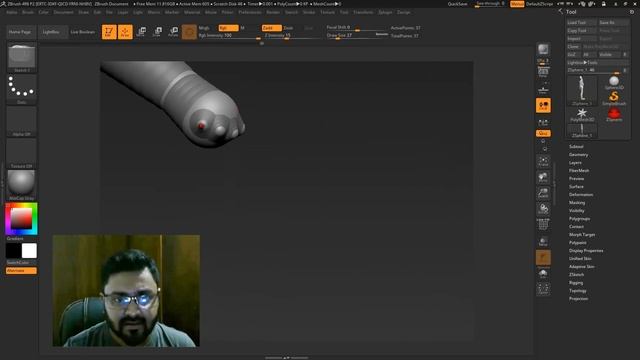This screenshot has height=360, width=640.
Task: Select the Move transform icon
Action: click(x=141, y=32)
